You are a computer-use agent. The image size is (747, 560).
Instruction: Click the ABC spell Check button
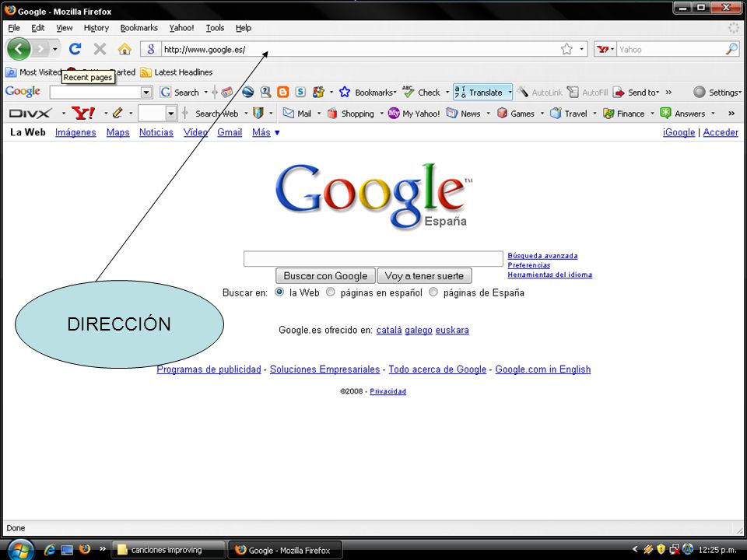[x=421, y=92]
